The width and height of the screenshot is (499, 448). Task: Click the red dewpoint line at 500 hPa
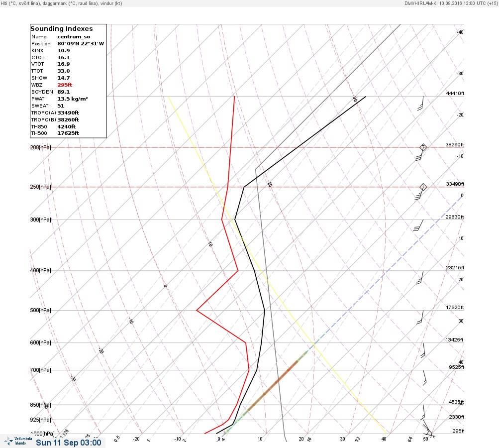pos(197,310)
